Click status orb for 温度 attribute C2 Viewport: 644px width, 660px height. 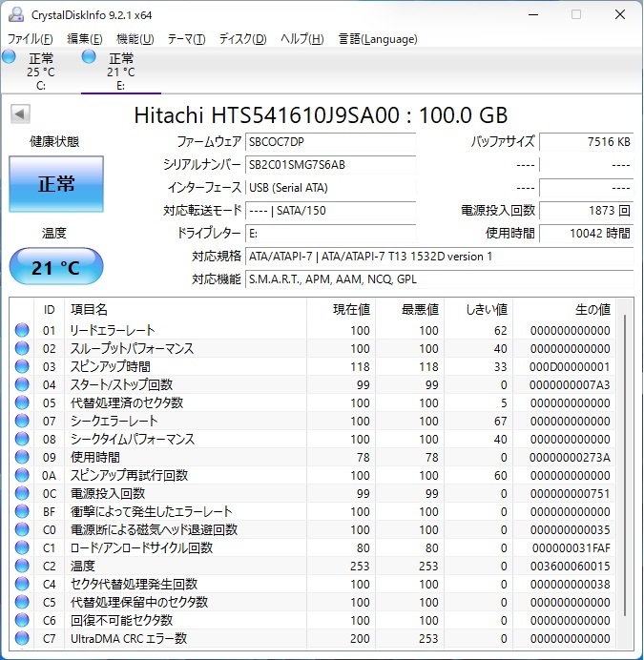coord(22,566)
